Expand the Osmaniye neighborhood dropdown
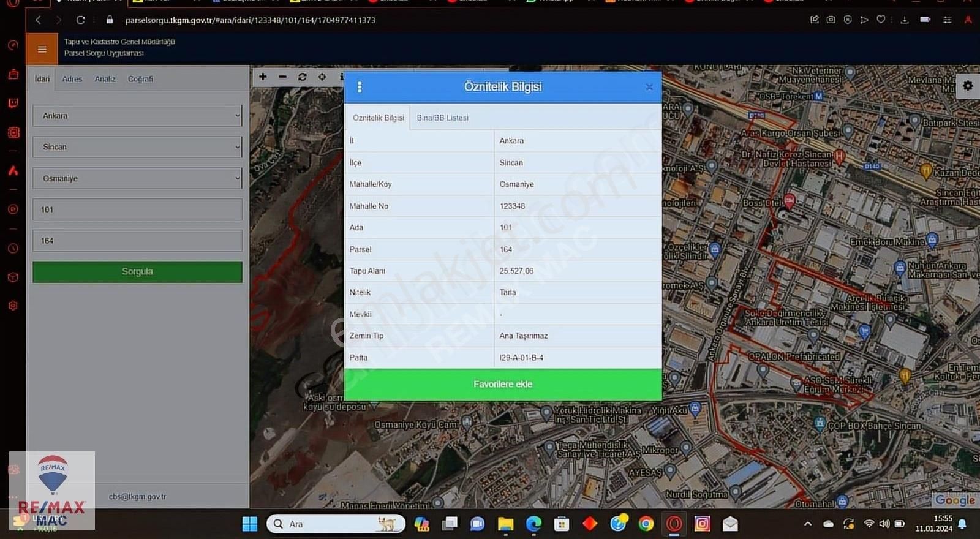 click(x=137, y=178)
